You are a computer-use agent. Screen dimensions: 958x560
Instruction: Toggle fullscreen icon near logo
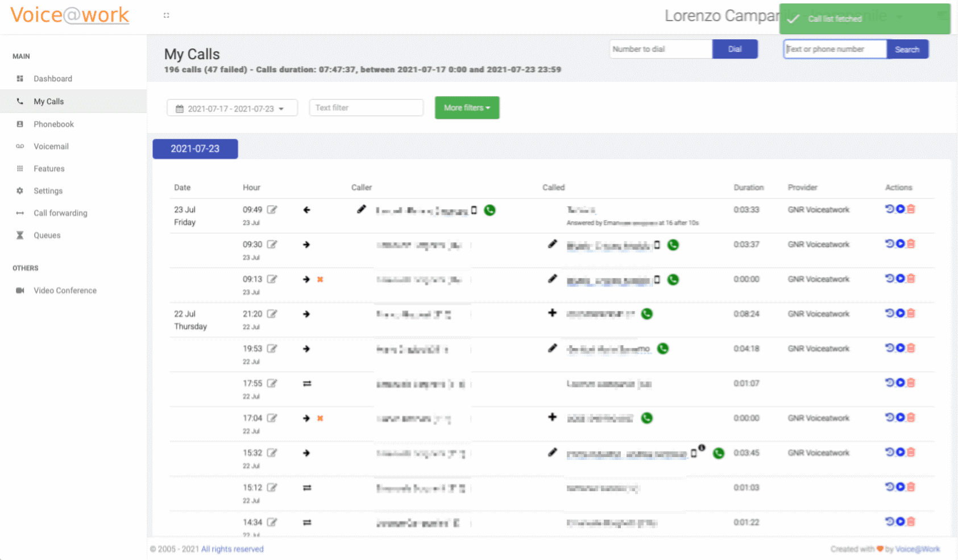click(166, 15)
